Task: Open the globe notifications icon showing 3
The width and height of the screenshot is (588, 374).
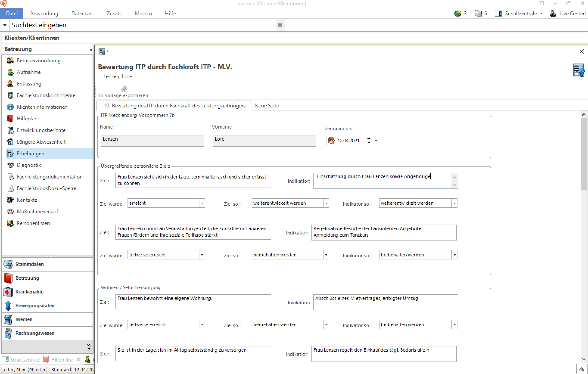Action: [458, 13]
